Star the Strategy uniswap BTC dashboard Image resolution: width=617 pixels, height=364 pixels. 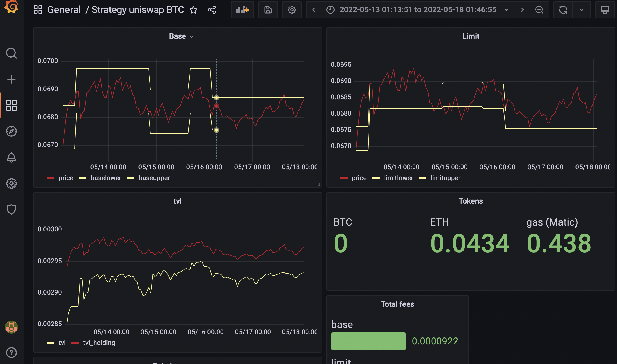click(193, 10)
